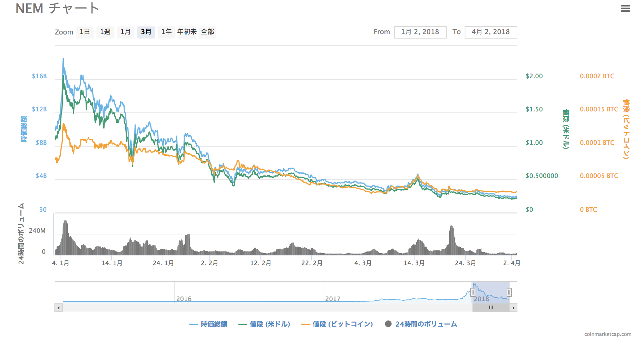Click the 14. 3月 x-axis label
Screen dimensions: 644x338
point(414,263)
